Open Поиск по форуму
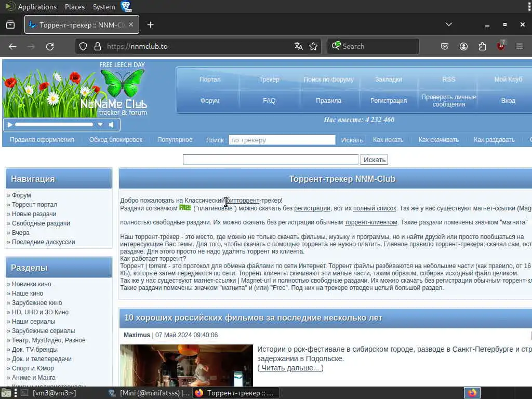532x399 pixels. coord(328,79)
